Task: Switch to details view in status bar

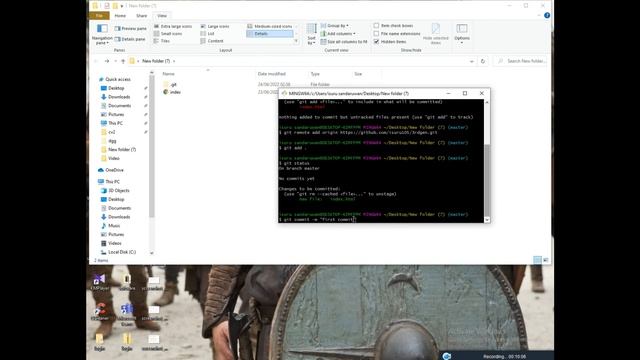Action: (x=538, y=260)
